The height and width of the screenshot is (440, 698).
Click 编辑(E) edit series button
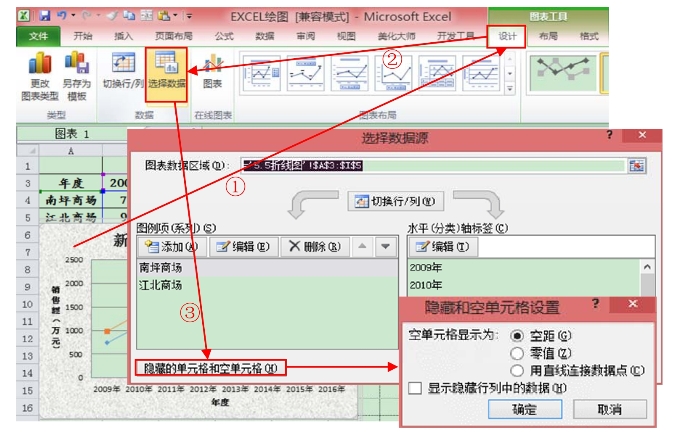243,247
